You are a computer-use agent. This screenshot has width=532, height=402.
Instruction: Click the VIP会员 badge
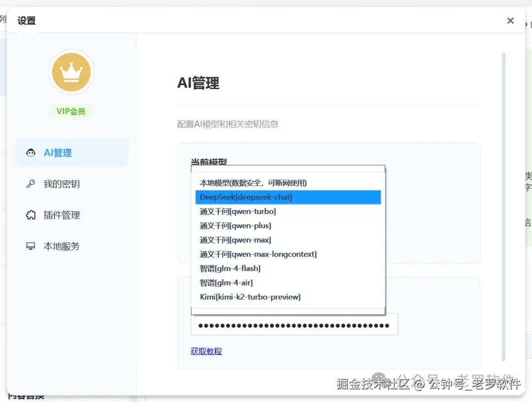[71, 111]
